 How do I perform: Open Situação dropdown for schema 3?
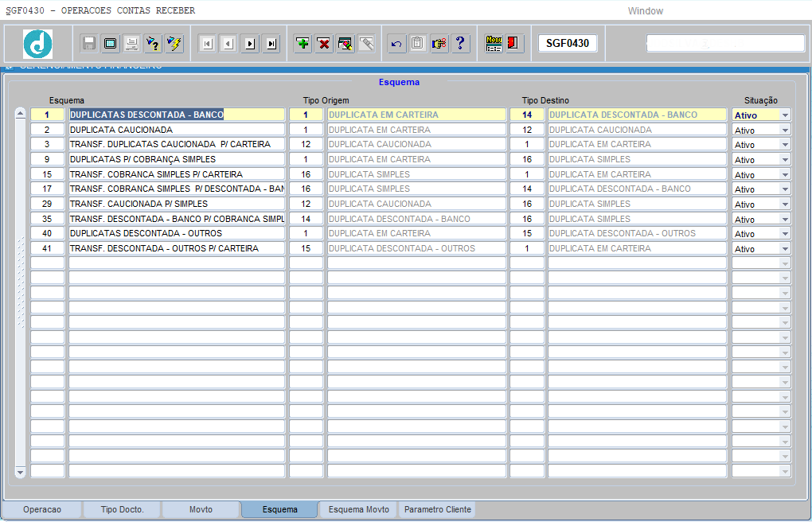(x=785, y=145)
